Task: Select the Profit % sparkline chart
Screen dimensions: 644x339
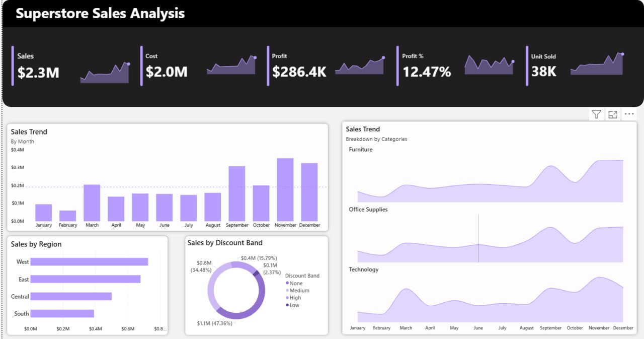Action: [490, 64]
